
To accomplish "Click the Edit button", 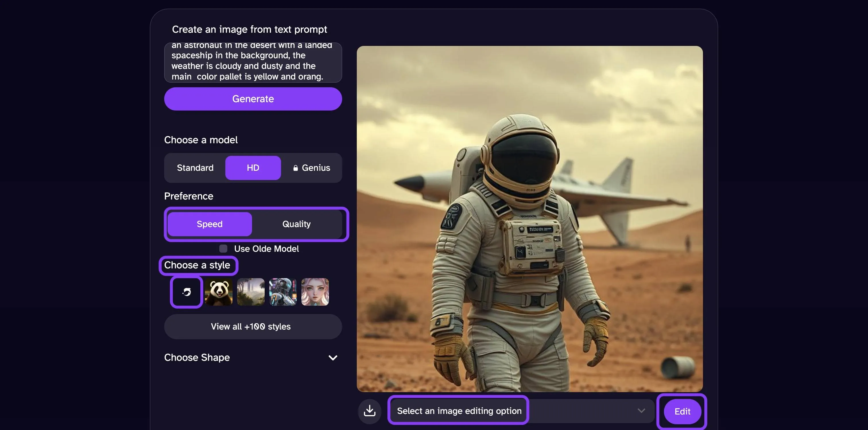I will [682, 411].
